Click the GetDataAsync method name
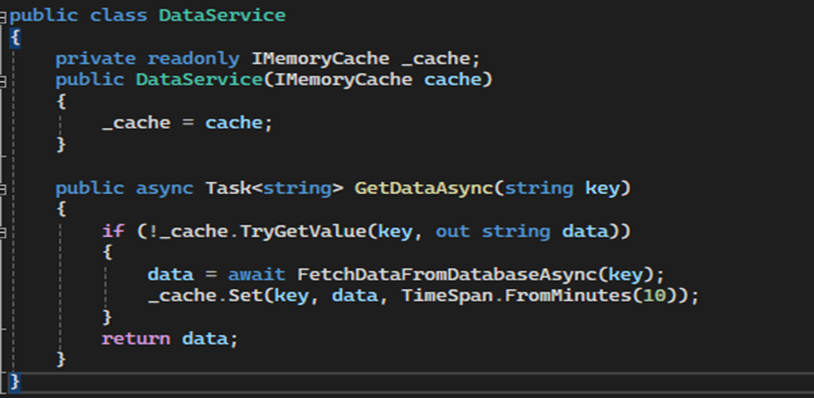This screenshot has height=398, width=814. pos(423,188)
